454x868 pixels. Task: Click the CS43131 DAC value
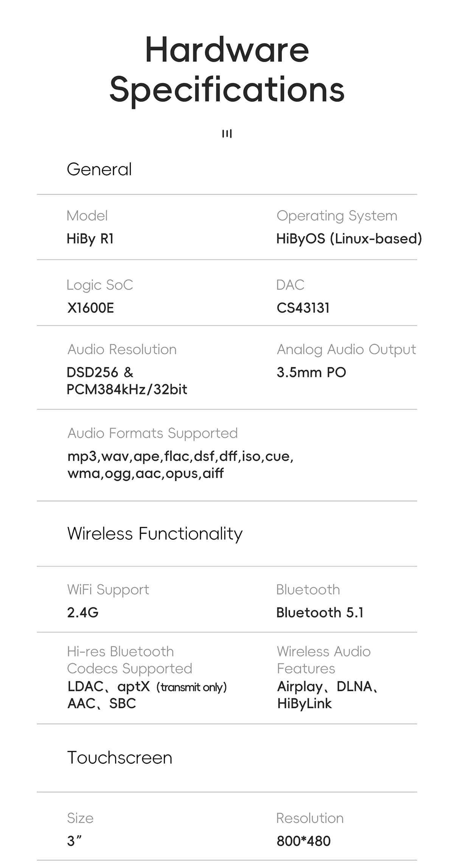pos(303,308)
